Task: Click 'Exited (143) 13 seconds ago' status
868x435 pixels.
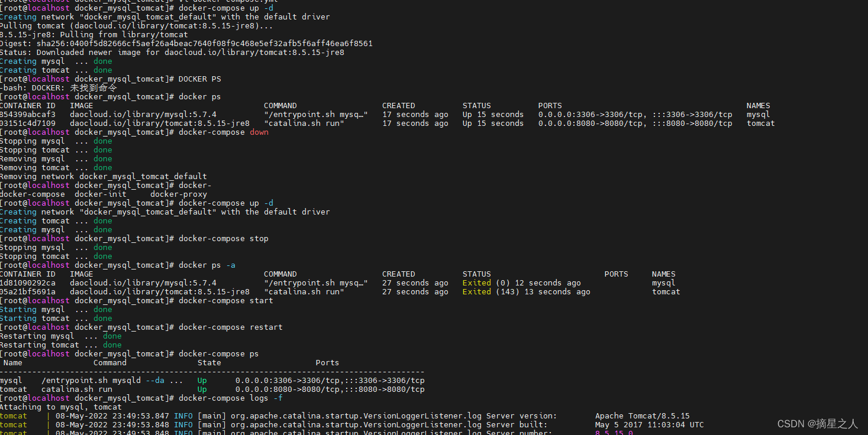Action: click(526, 292)
